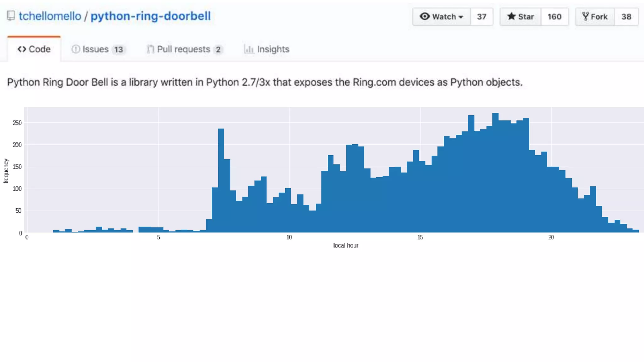Viewport: 644px width, 362px height.
Task: View the 160 stargazers count
Action: 554,17
